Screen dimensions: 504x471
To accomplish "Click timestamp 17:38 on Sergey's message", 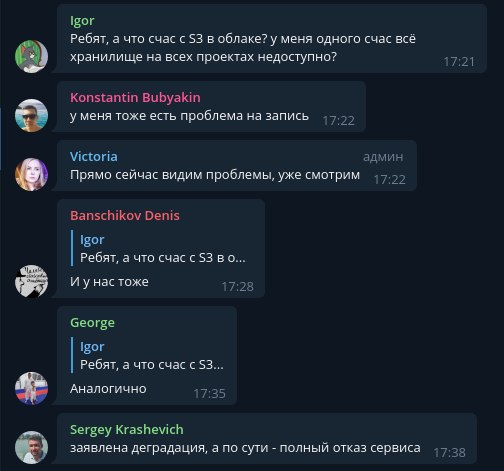I will 449,452.
